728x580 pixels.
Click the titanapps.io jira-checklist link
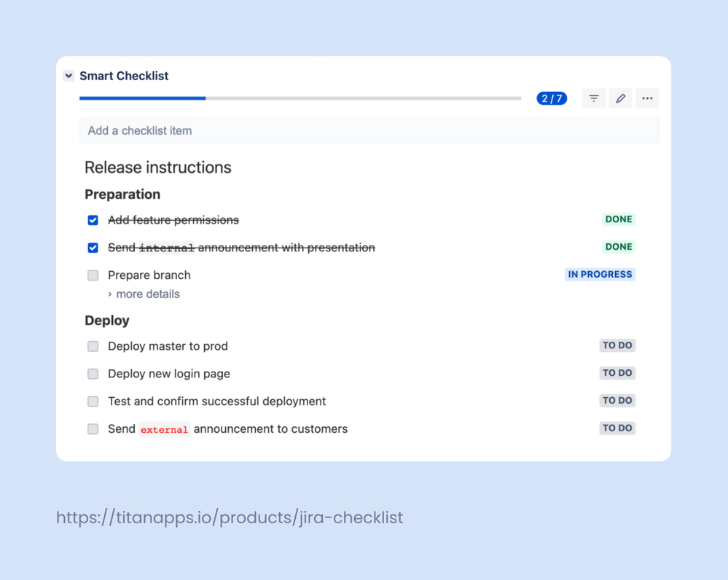pos(230,517)
